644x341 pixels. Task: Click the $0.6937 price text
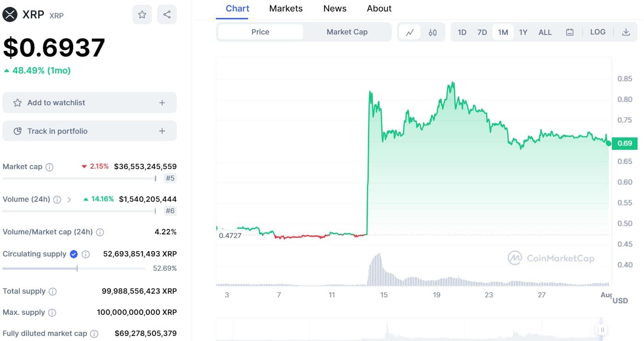[x=54, y=47]
